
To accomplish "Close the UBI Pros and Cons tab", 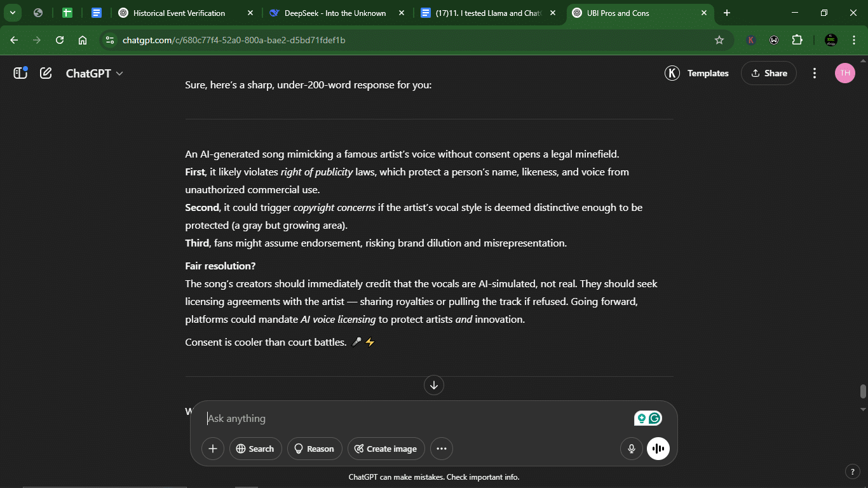I will tap(703, 13).
